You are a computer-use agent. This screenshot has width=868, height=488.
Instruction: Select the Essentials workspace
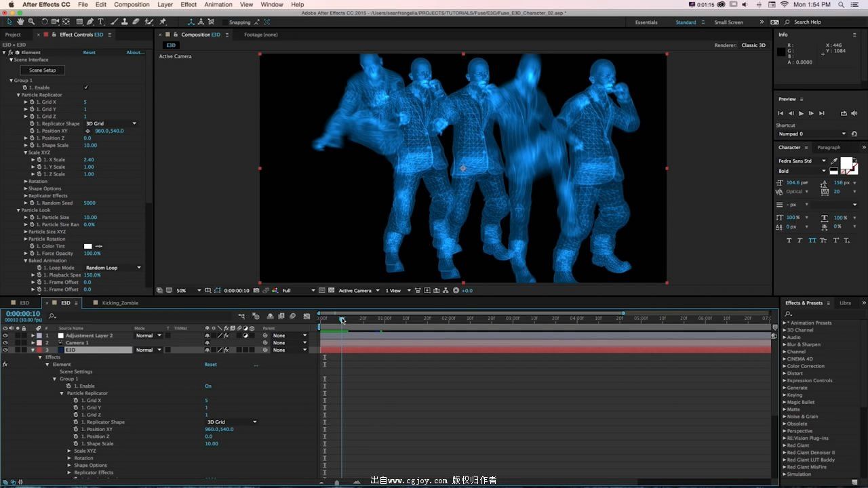pos(646,22)
